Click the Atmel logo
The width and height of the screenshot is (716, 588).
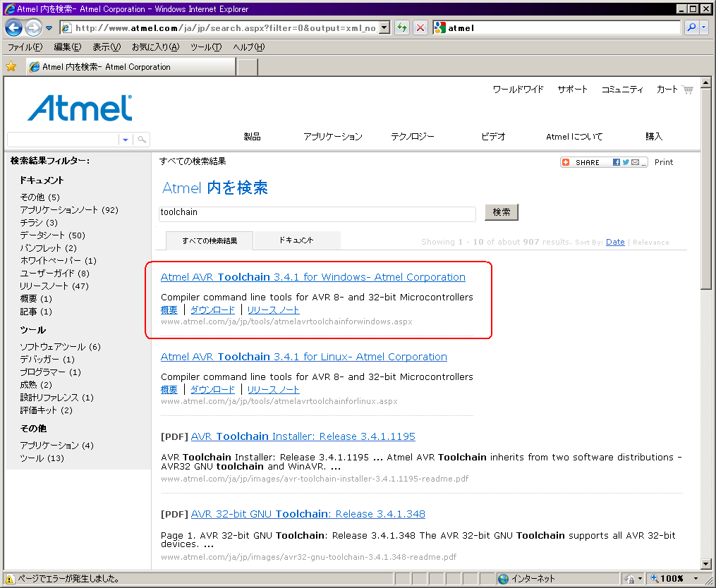(80, 108)
